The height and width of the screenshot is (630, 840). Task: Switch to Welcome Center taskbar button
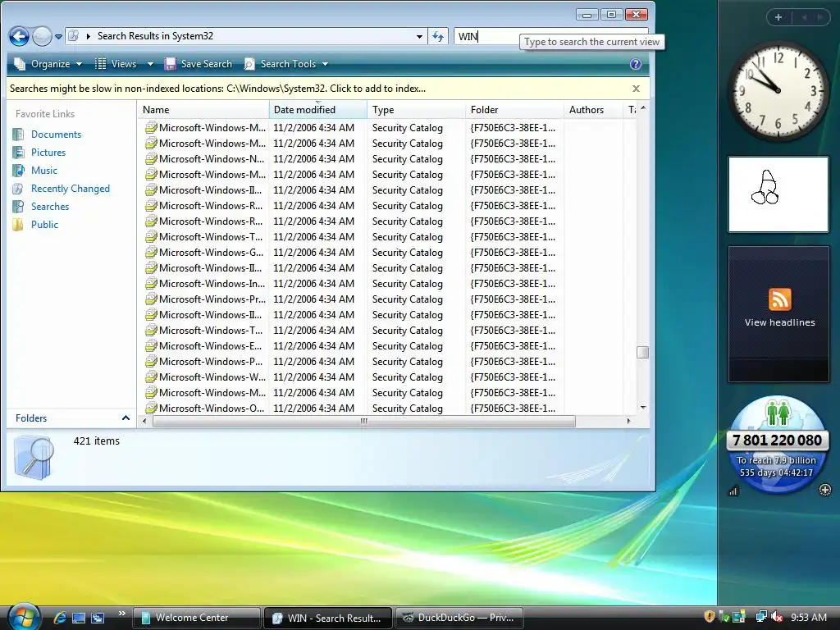(196, 618)
